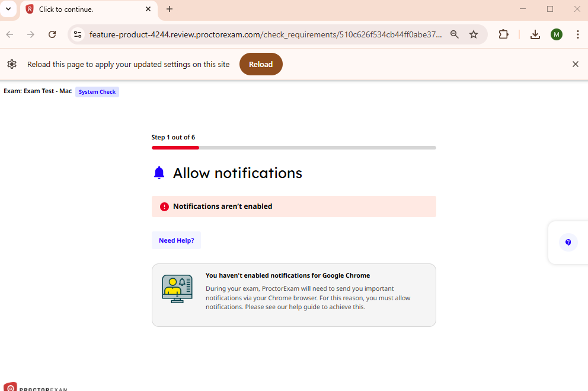
Task: Click the computer monitor illustration icon
Action: [177, 288]
